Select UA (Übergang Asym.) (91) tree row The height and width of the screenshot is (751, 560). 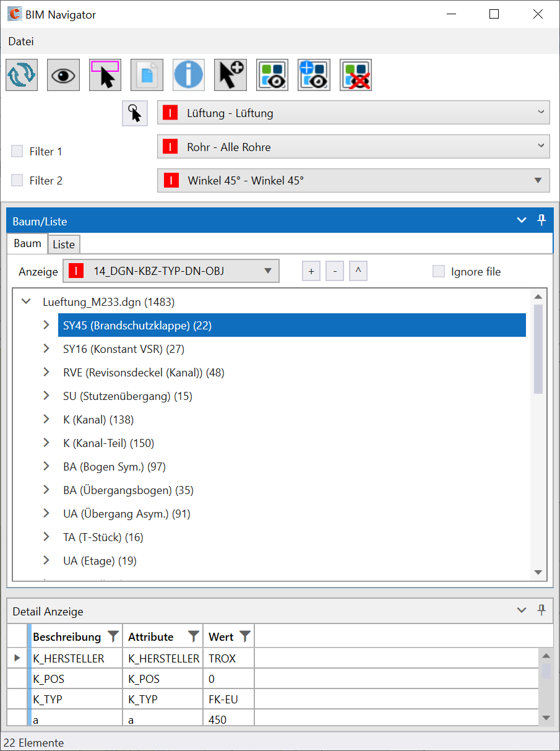(x=127, y=514)
